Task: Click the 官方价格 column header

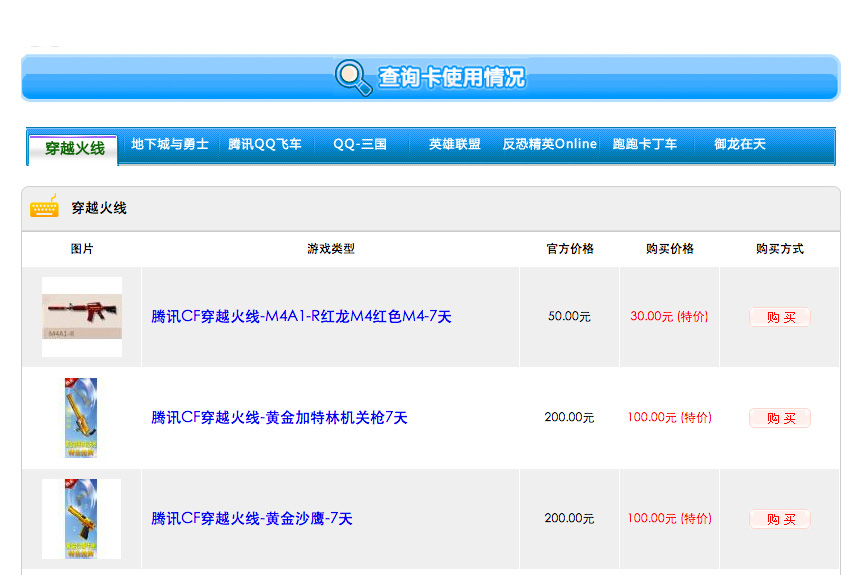Action: tap(570, 249)
